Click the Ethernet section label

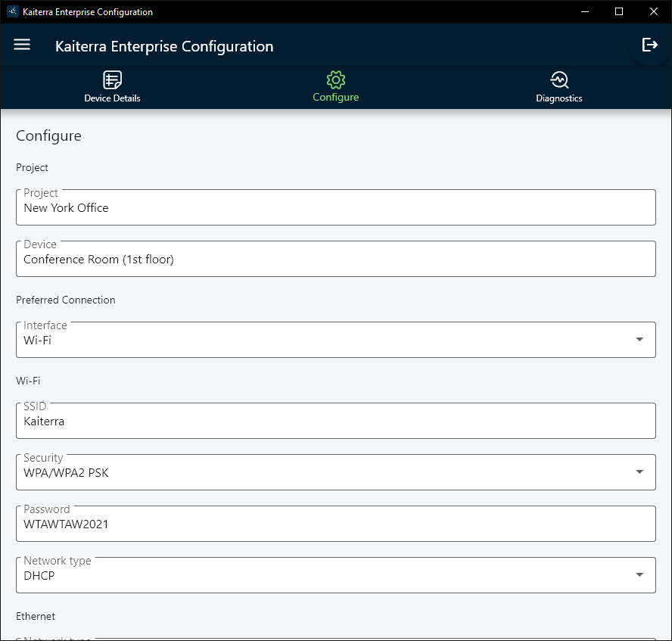36,616
